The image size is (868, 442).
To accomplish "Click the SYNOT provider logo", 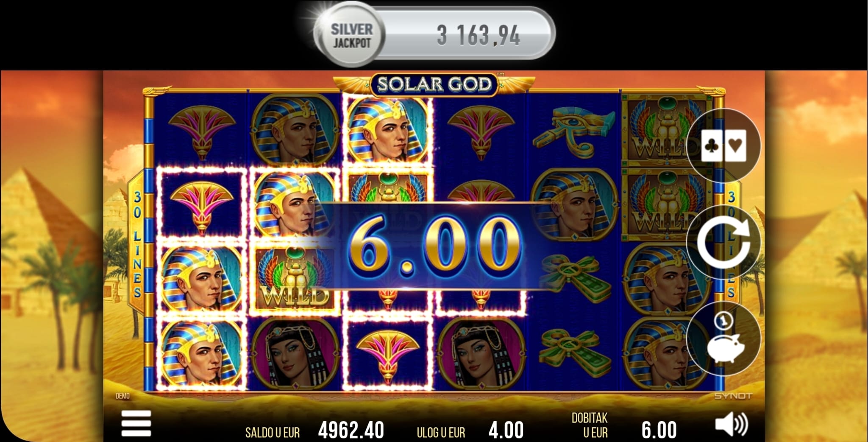I will pyautogui.click(x=733, y=396).
